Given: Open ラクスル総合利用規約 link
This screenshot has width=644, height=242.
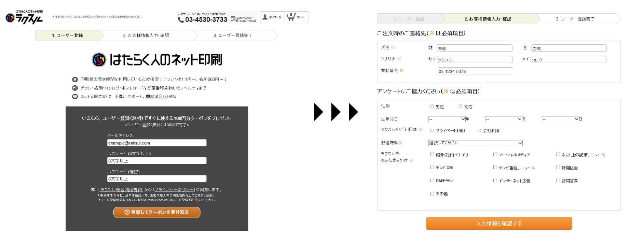Looking at the screenshot, I should click(121, 189).
